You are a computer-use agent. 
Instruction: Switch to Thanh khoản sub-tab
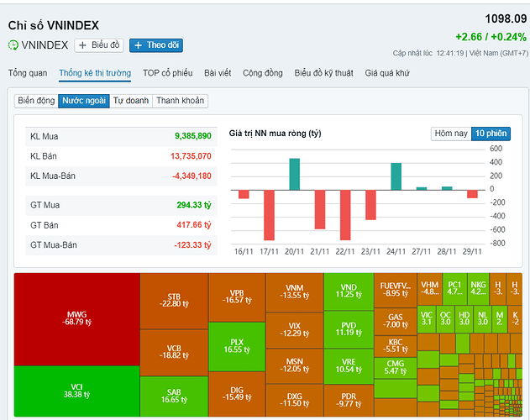pyautogui.click(x=180, y=101)
